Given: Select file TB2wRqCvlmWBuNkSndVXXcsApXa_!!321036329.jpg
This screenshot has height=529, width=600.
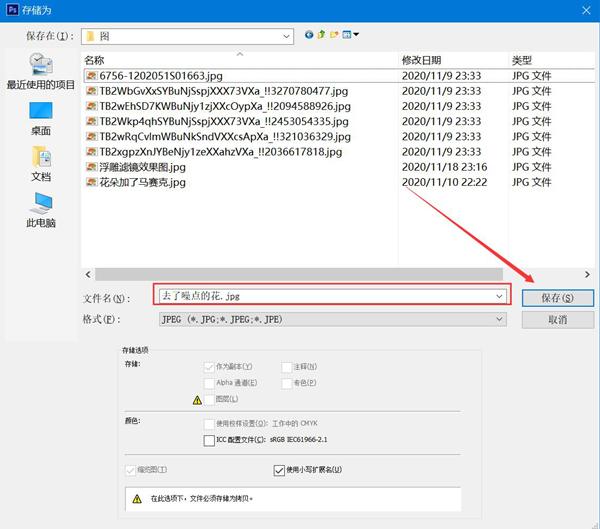Looking at the screenshot, I should click(225, 137).
